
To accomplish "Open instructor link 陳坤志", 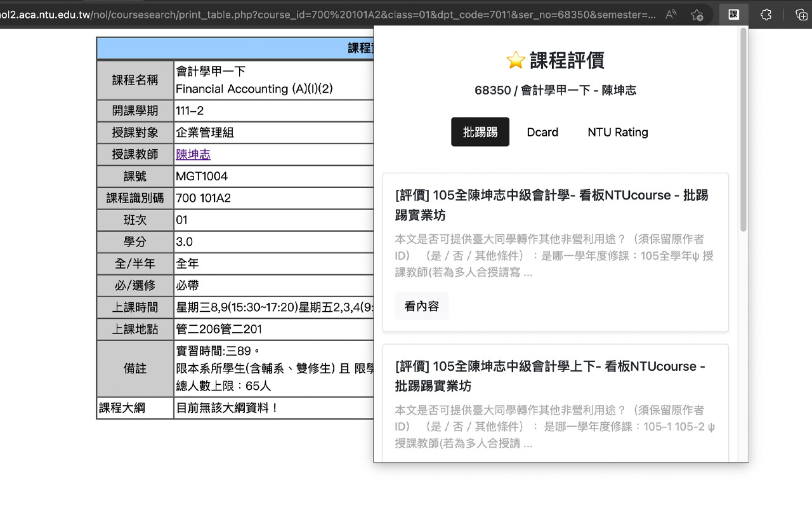I will click(193, 154).
